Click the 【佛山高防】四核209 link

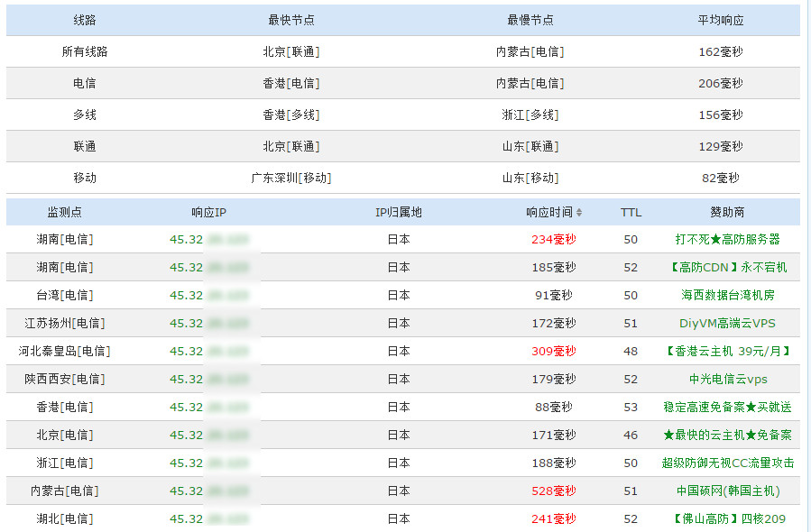(x=727, y=518)
